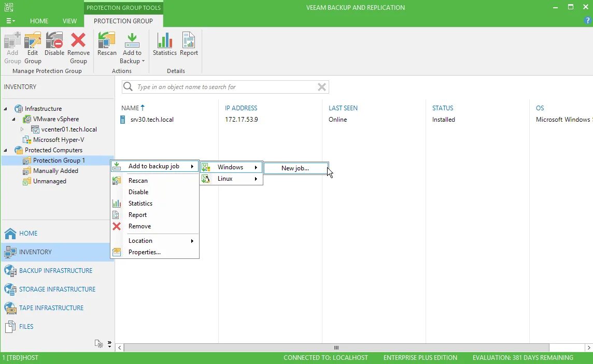Click the horizontal scrollbar left arrow
593x364 pixels.
(x=120, y=347)
